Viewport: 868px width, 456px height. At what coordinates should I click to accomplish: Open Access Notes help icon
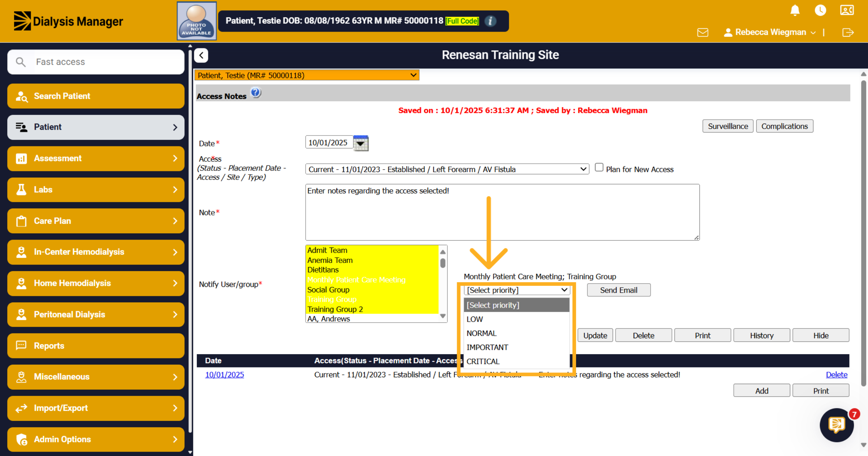[256, 93]
